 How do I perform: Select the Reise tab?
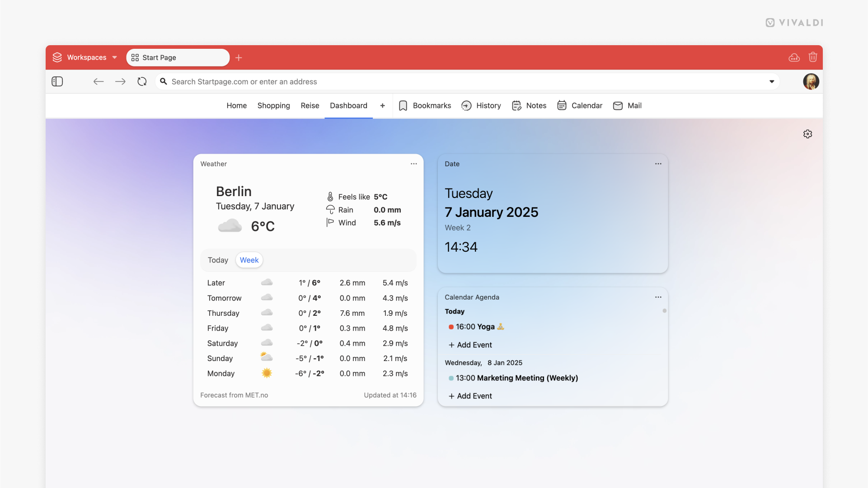click(x=310, y=106)
